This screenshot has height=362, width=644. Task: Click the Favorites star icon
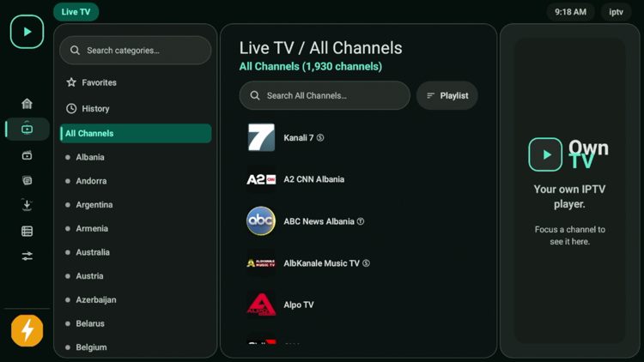click(71, 82)
